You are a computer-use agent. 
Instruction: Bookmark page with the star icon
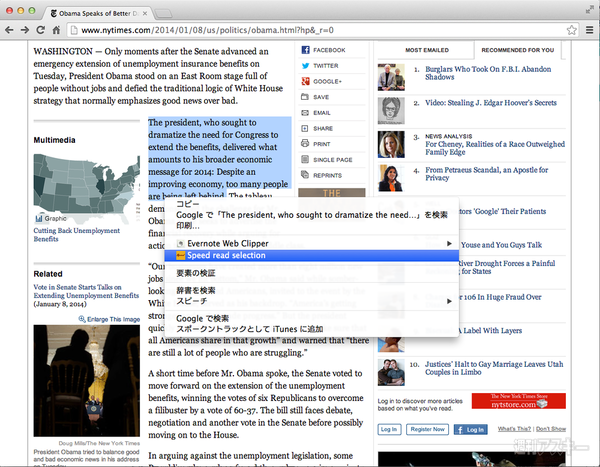click(x=571, y=30)
